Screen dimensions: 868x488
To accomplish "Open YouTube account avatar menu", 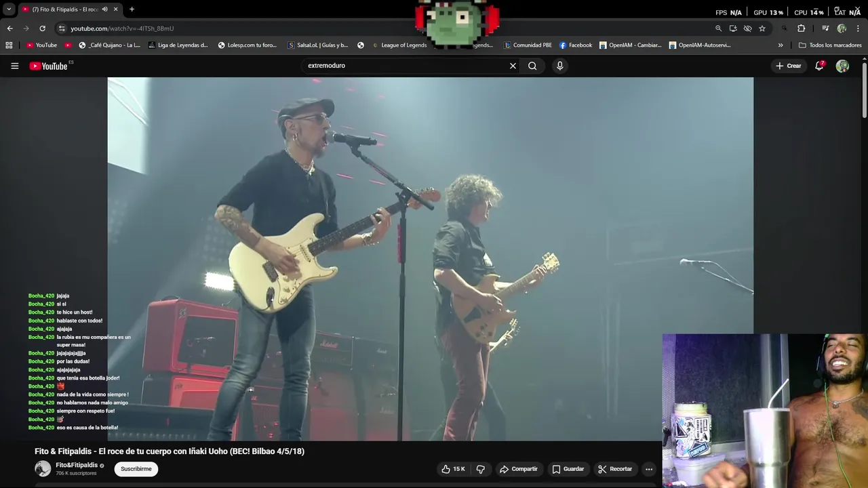I will 842,66.
